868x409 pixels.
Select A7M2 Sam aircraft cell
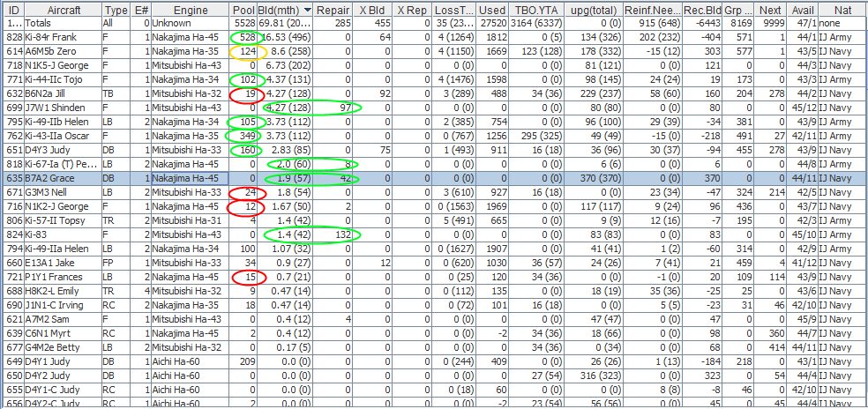(x=64, y=319)
